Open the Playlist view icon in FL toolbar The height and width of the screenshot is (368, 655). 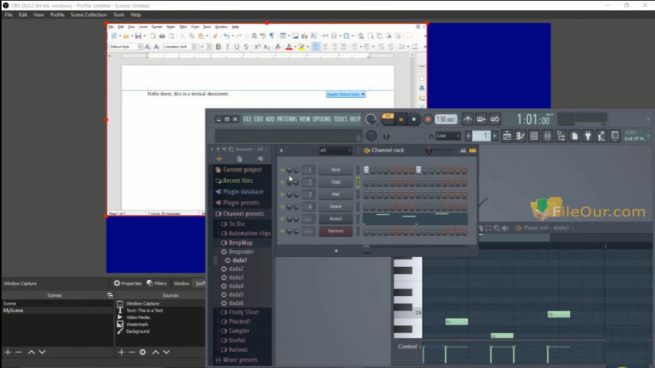pos(507,136)
